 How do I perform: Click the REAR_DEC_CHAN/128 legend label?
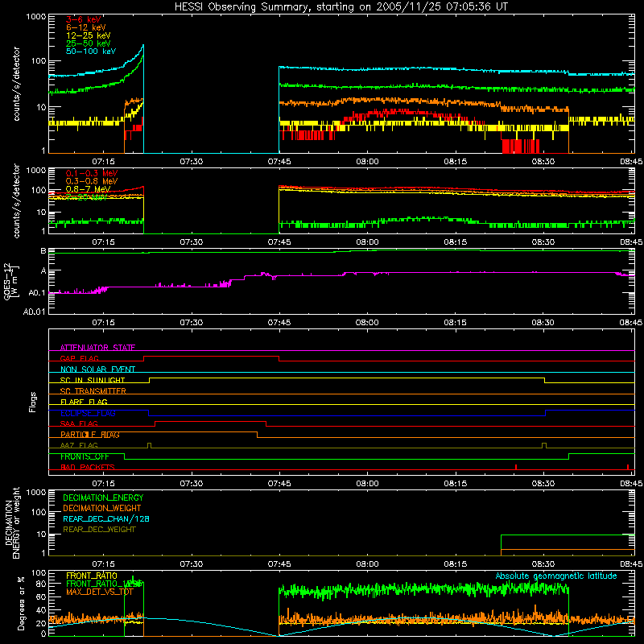(106, 518)
